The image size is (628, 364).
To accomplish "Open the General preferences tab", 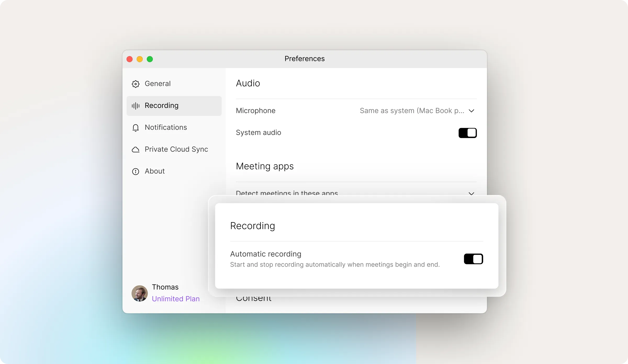I will (158, 84).
